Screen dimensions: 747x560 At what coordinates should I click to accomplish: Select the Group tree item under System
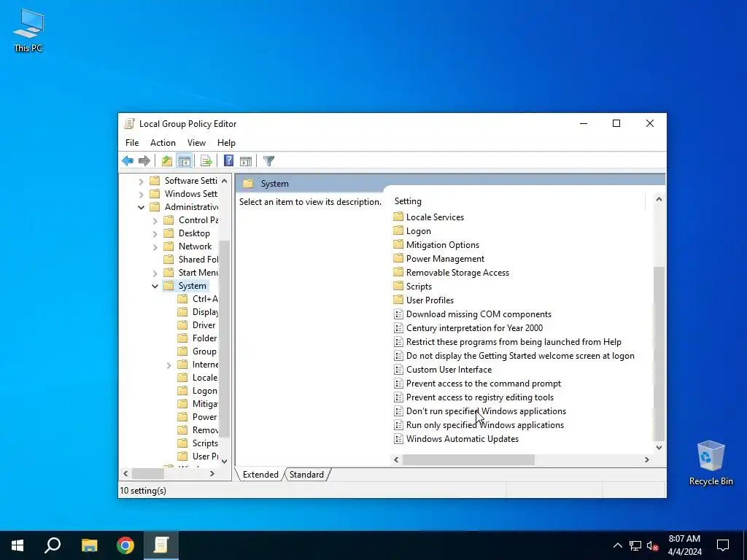pyautogui.click(x=197, y=351)
